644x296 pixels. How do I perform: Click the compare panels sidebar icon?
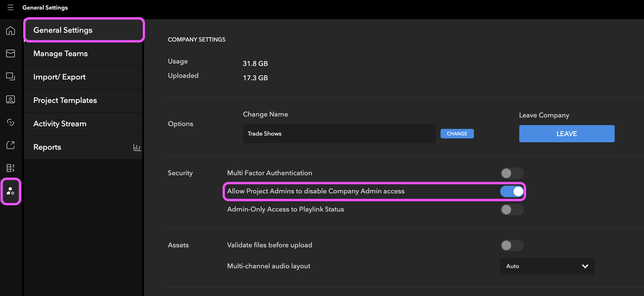[x=10, y=168]
